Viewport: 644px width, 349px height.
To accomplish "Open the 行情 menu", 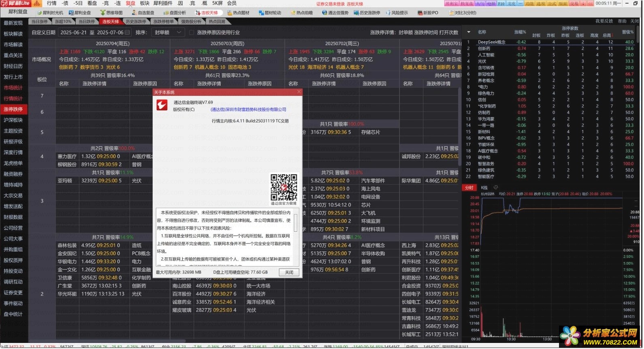I will (x=52, y=3).
